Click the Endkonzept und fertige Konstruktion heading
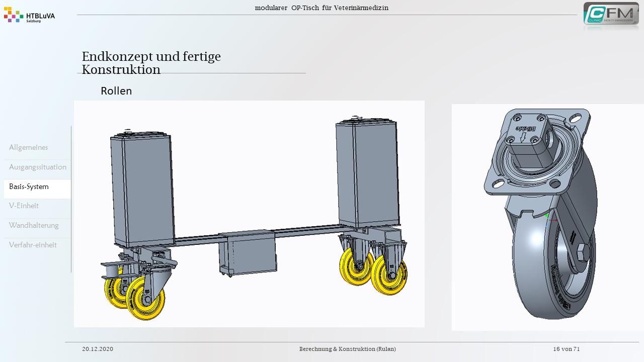 click(151, 63)
